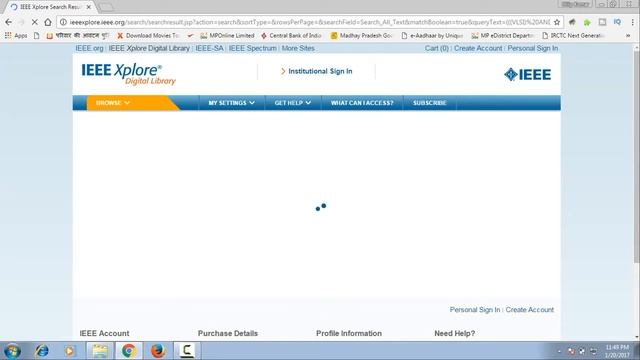Open the file explorer taskbar icon

click(100, 351)
